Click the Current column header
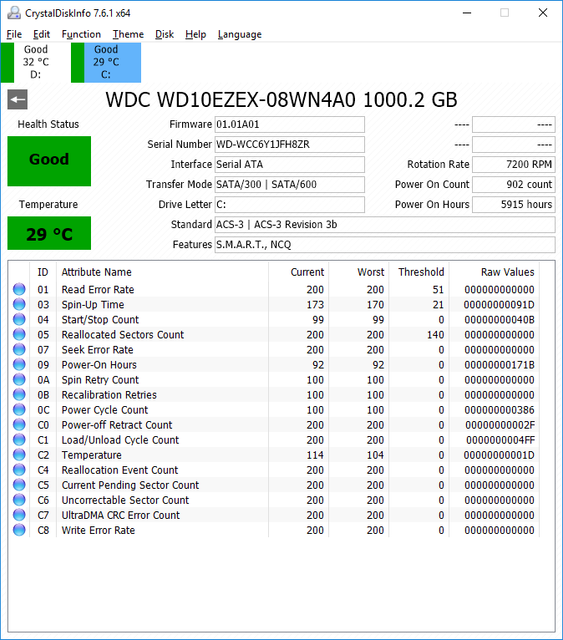This screenshot has width=563, height=640. tap(298, 272)
